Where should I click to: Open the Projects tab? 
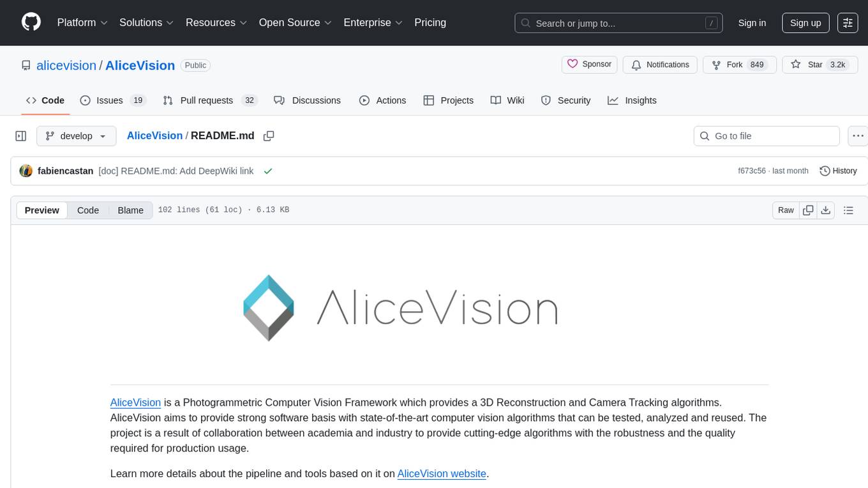click(448, 100)
